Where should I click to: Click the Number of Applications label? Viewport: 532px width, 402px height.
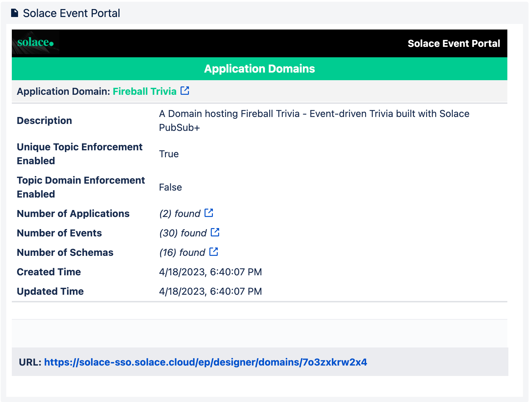[x=73, y=213]
